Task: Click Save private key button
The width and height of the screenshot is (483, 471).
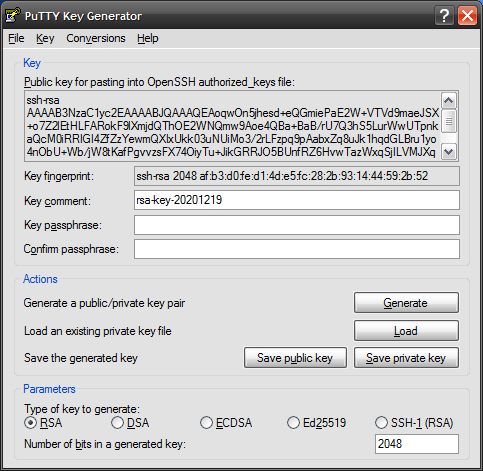Action: 406,358
